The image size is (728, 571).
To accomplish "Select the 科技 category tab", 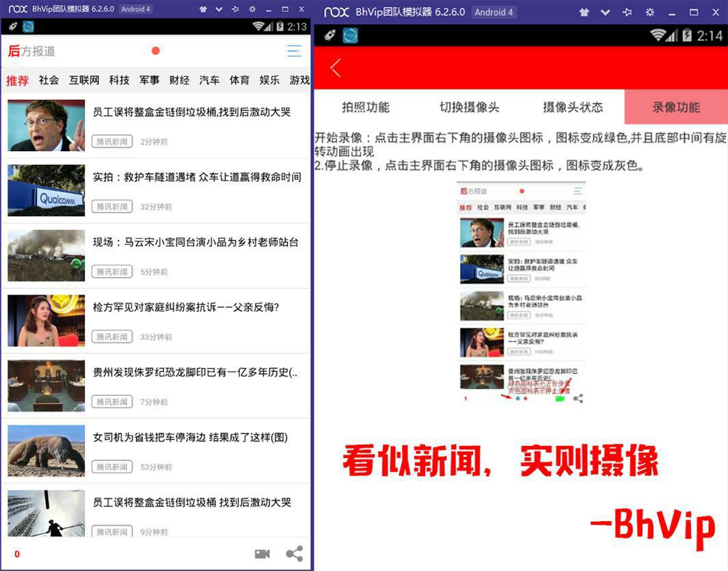I will (x=120, y=80).
